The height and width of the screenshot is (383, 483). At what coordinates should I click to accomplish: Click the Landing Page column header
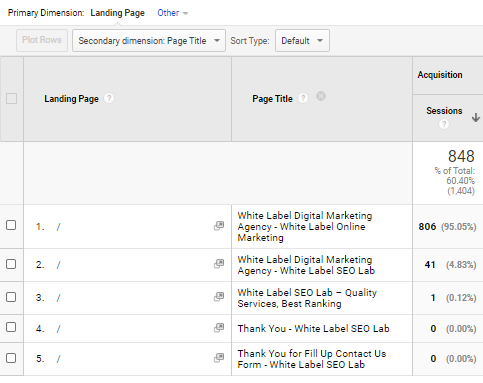click(71, 99)
